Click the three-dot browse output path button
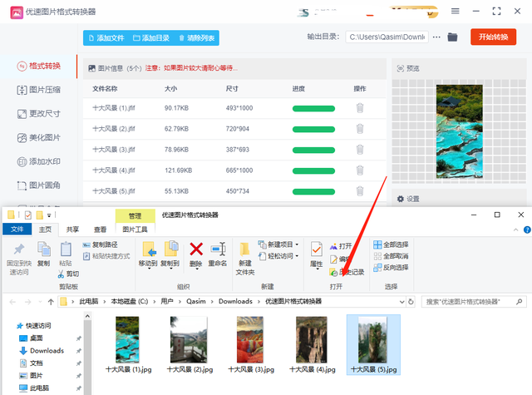Screen dimensions: 532x395 click(436, 37)
